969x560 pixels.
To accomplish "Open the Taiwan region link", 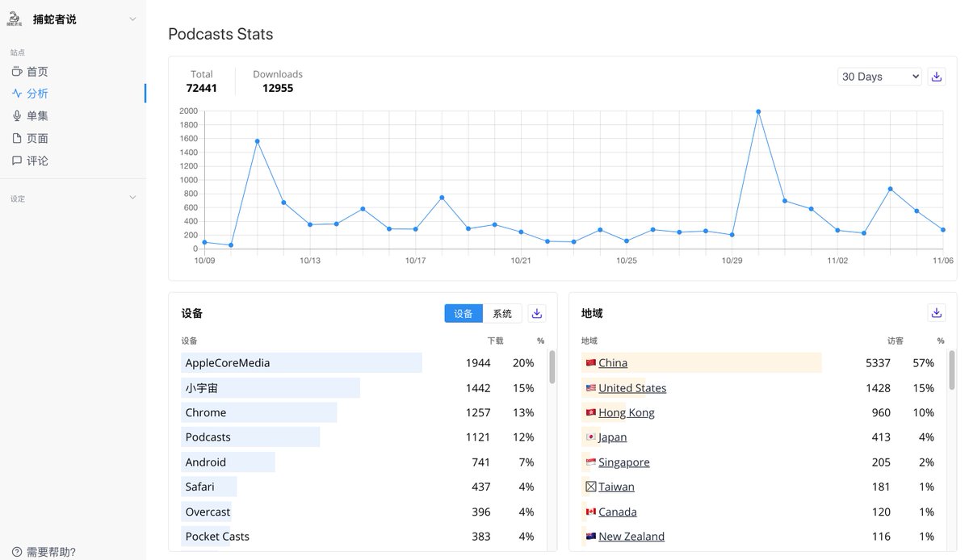I will (616, 487).
